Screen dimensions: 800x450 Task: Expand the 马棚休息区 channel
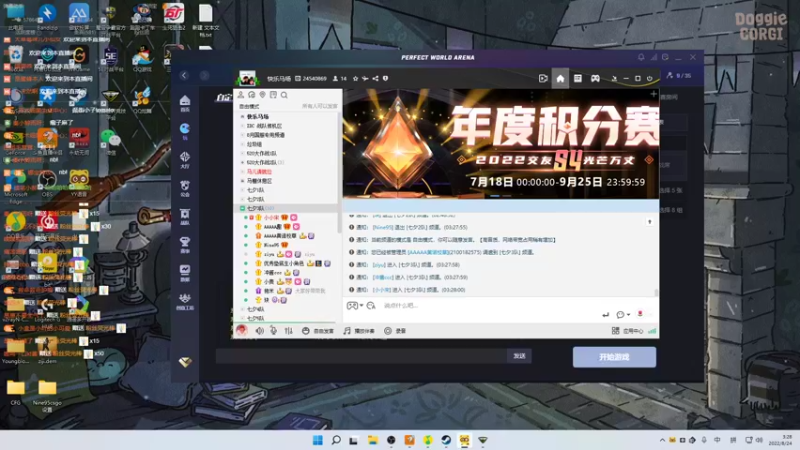[242, 181]
